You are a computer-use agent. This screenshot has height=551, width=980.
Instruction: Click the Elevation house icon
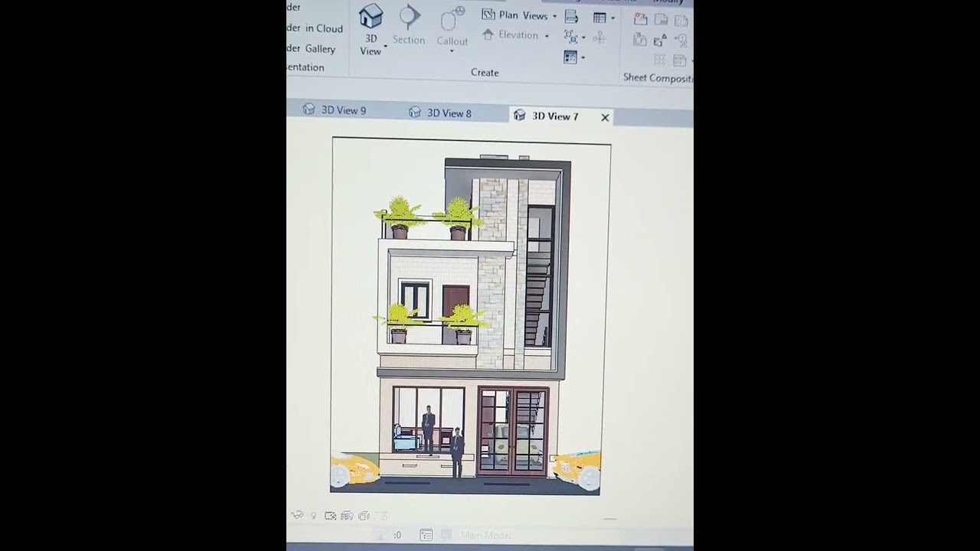(488, 34)
